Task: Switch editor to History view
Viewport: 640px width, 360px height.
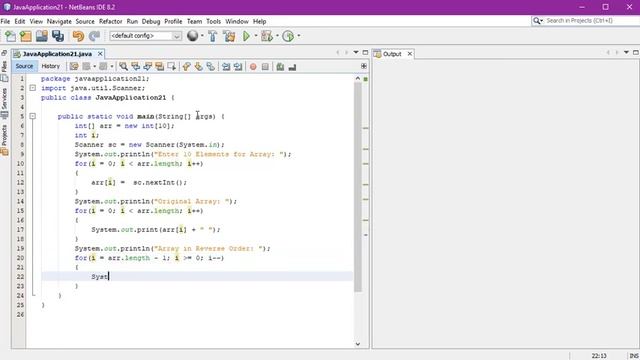Action: 51,66
